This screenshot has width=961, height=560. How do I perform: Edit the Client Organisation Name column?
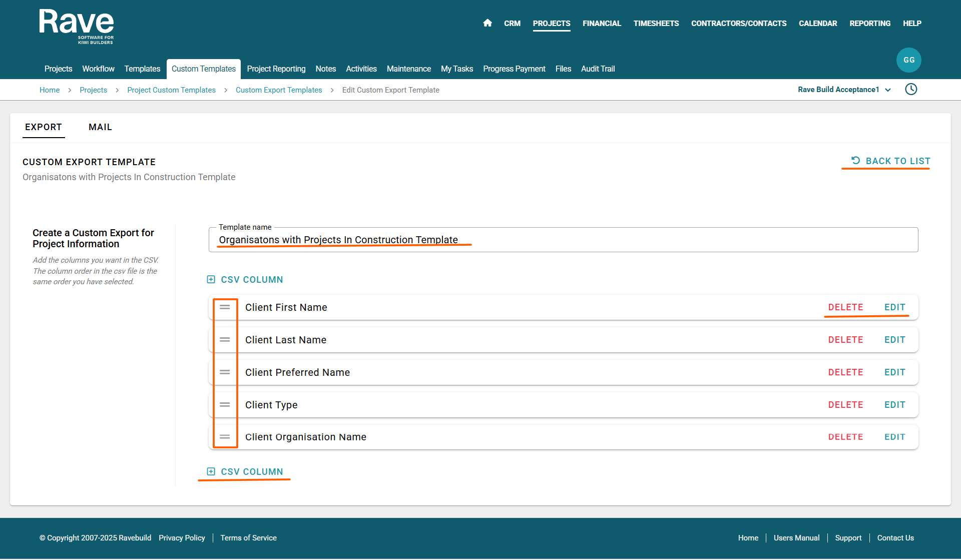894,437
